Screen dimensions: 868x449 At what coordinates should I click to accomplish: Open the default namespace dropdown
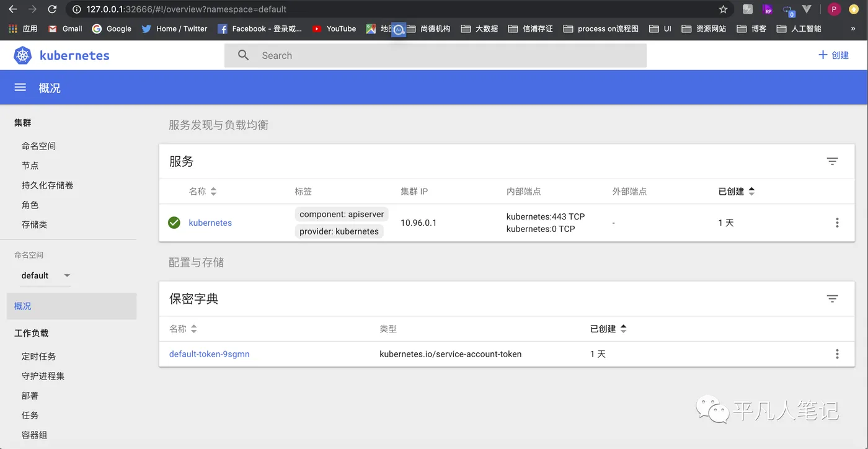(46, 275)
